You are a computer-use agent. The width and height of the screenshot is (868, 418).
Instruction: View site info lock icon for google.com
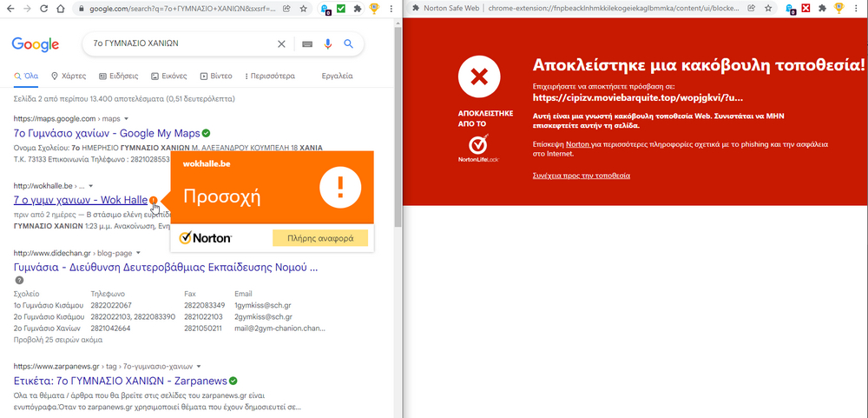pos(82,9)
